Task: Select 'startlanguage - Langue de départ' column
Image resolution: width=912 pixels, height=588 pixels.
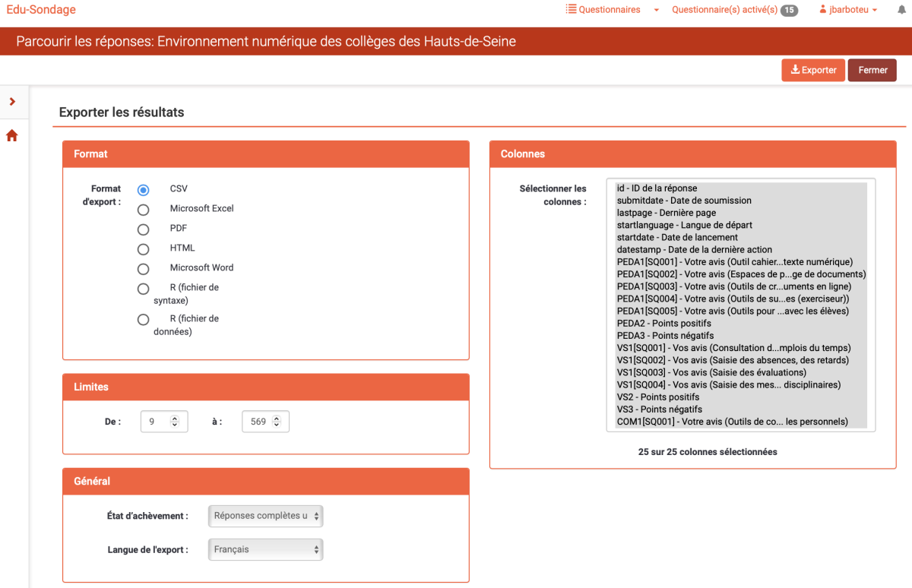Action: [x=741, y=225]
